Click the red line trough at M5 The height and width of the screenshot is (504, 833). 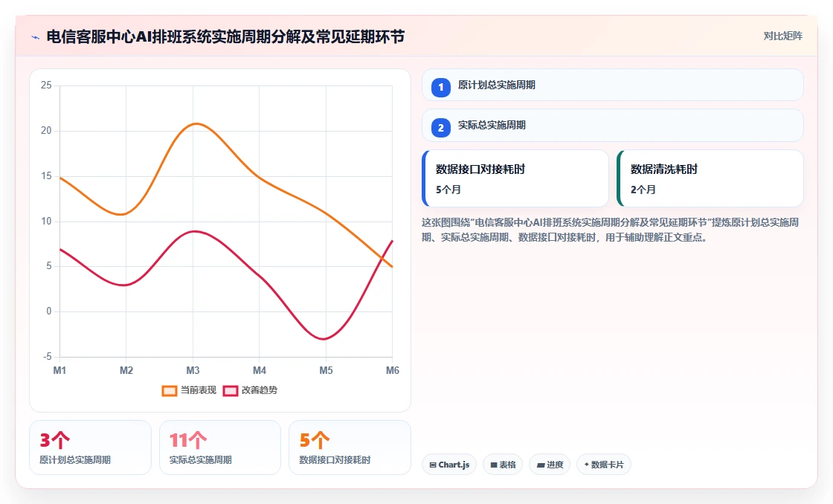324,339
